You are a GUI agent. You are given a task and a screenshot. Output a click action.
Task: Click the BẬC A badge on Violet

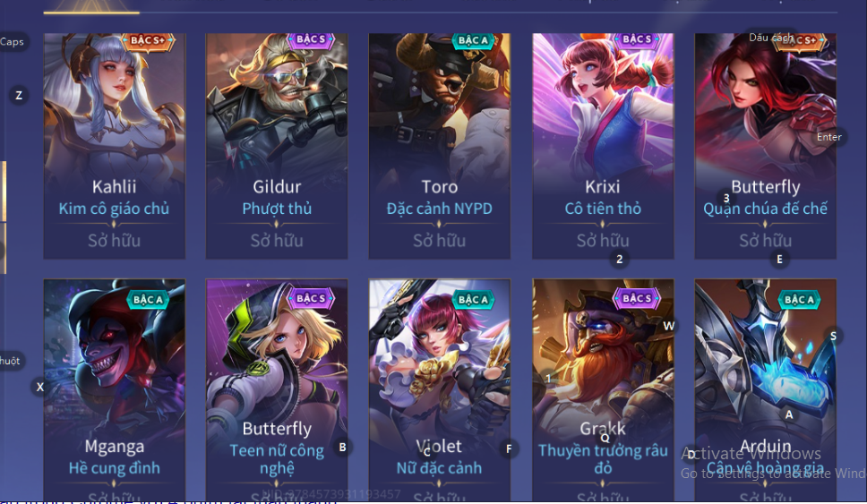tap(473, 300)
